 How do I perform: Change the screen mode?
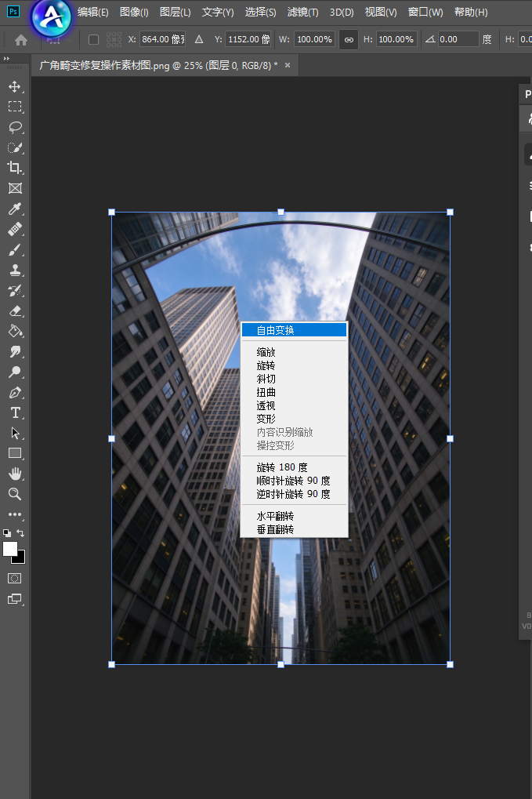[x=15, y=599]
